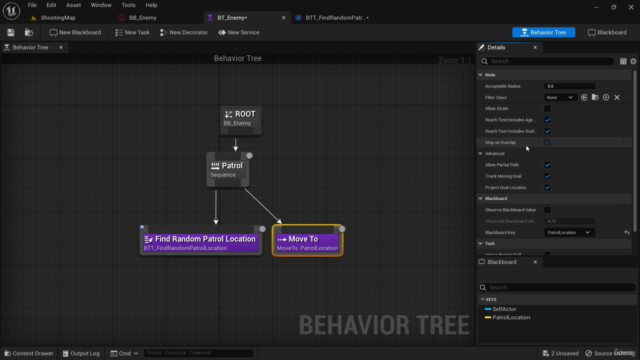
Task: Browse to asset in Content Browser icon
Action: tap(29, 32)
